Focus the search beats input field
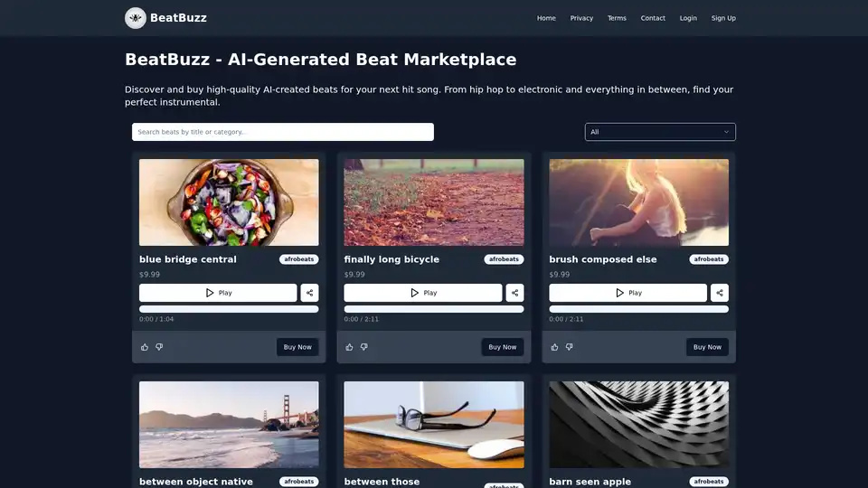This screenshot has height=488, width=868. tap(283, 132)
